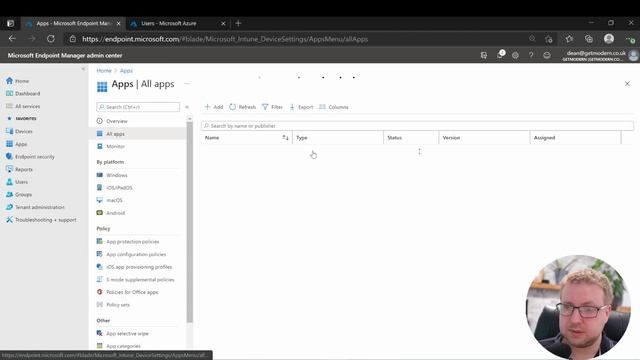
Task: Click the blade menu search box
Action: [138, 107]
